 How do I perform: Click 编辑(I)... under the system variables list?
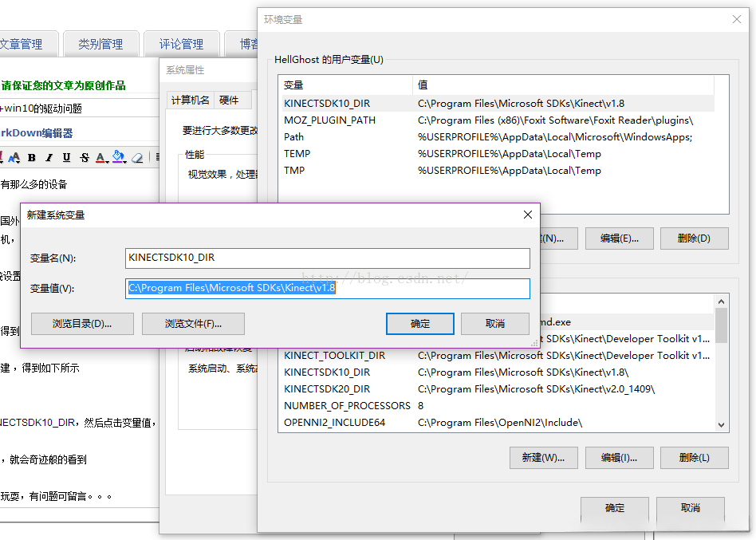point(620,458)
